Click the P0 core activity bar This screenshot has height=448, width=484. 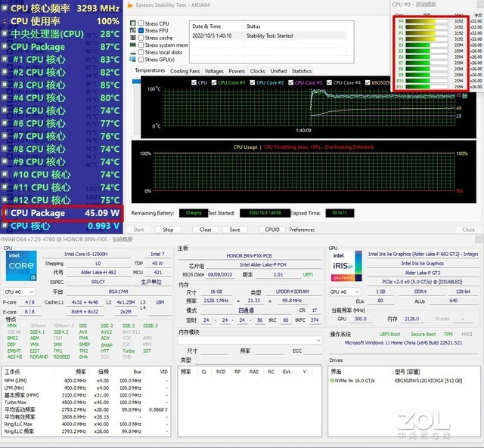click(x=427, y=22)
